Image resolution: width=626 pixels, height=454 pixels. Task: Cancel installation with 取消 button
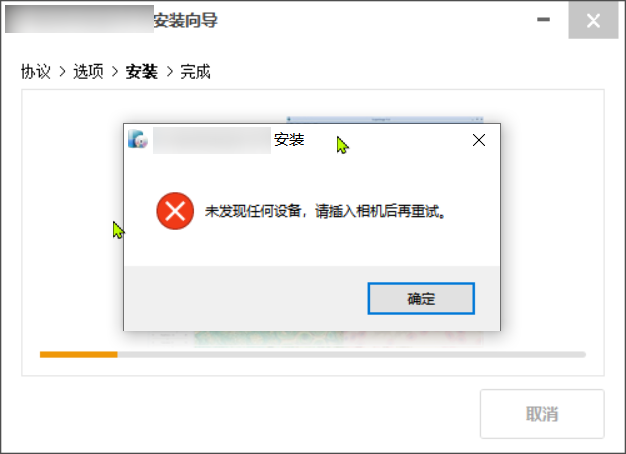pyautogui.click(x=542, y=414)
